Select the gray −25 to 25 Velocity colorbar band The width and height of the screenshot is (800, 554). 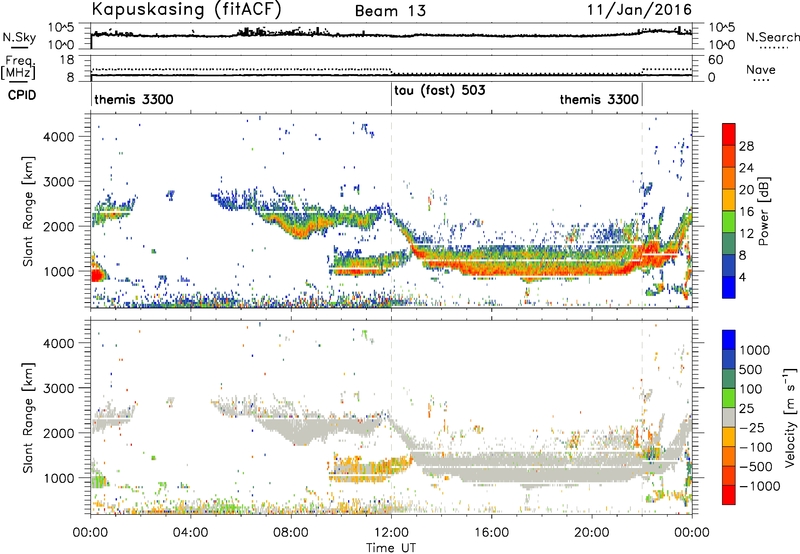(x=729, y=417)
